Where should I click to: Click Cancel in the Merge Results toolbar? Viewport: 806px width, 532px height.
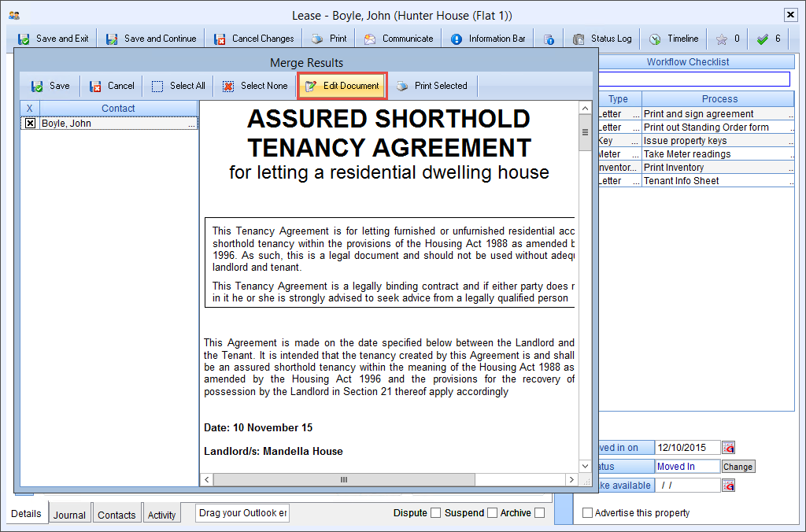click(112, 86)
